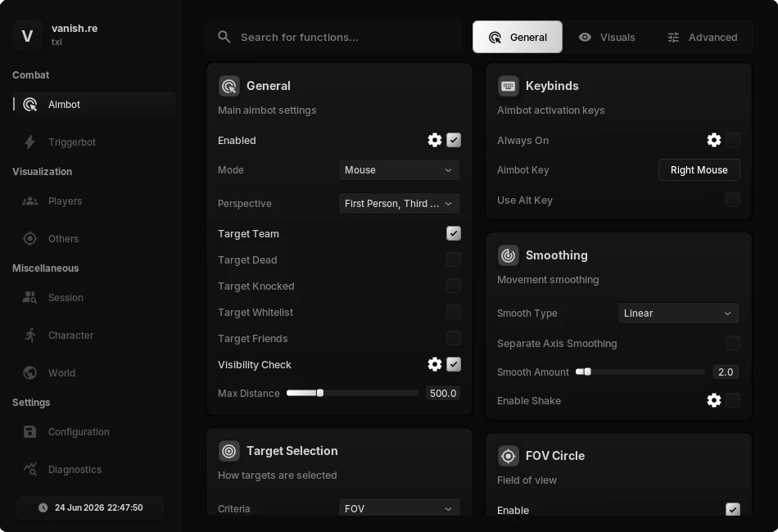Open the Diagnostics page

point(94,469)
